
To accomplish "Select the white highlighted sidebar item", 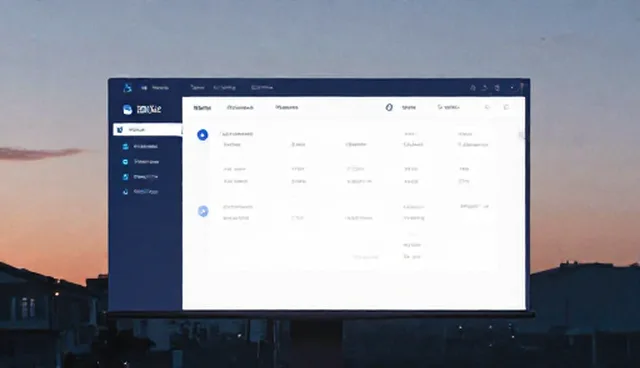I will point(147,130).
